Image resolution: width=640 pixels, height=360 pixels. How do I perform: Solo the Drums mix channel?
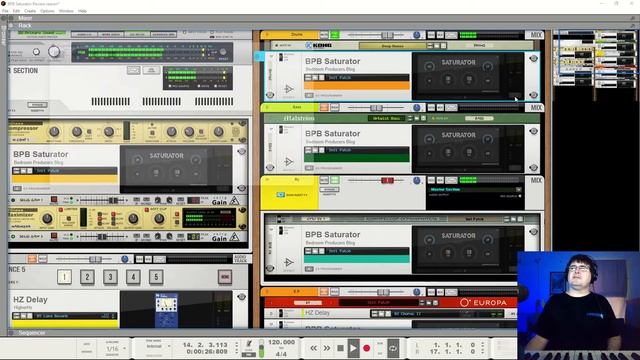(335, 35)
